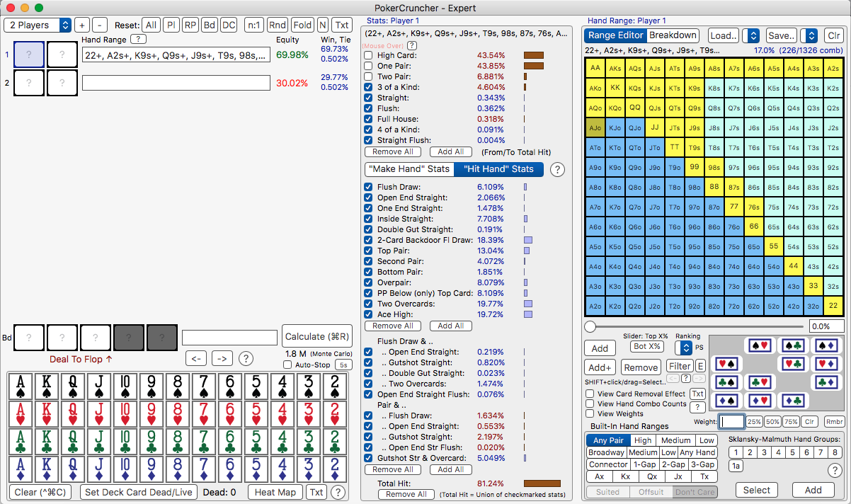
Task: Click the AA cell in range grid
Action: (595, 68)
